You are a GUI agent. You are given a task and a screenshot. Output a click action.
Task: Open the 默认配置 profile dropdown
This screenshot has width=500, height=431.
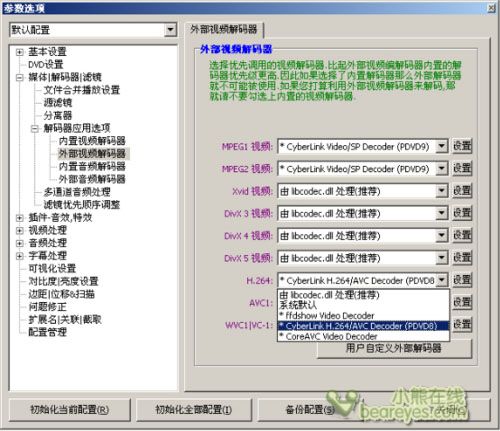(170, 30)
